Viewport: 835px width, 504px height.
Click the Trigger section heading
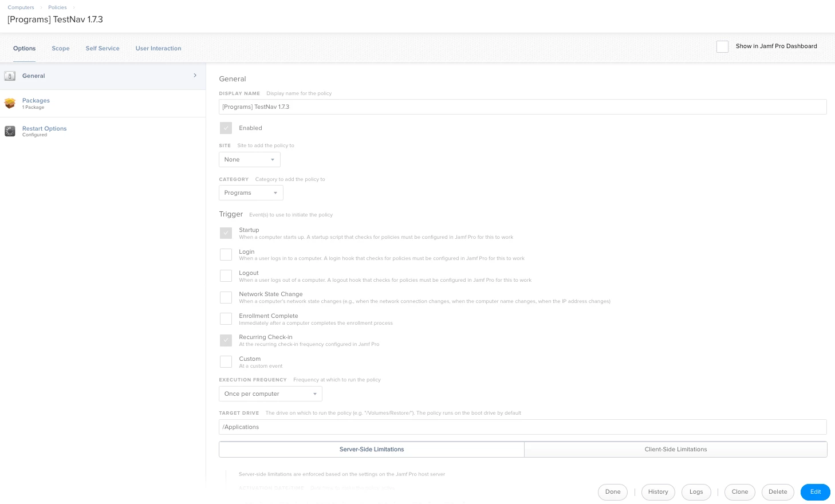[x=231, y=214]
